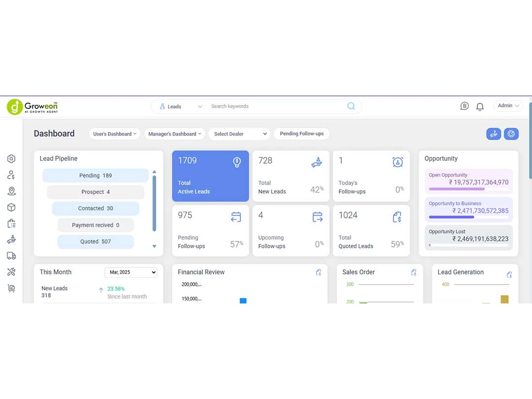This screenshot has width=532, height=399.
Task: Click the B chat bubble icon
Action: point(465,106)
